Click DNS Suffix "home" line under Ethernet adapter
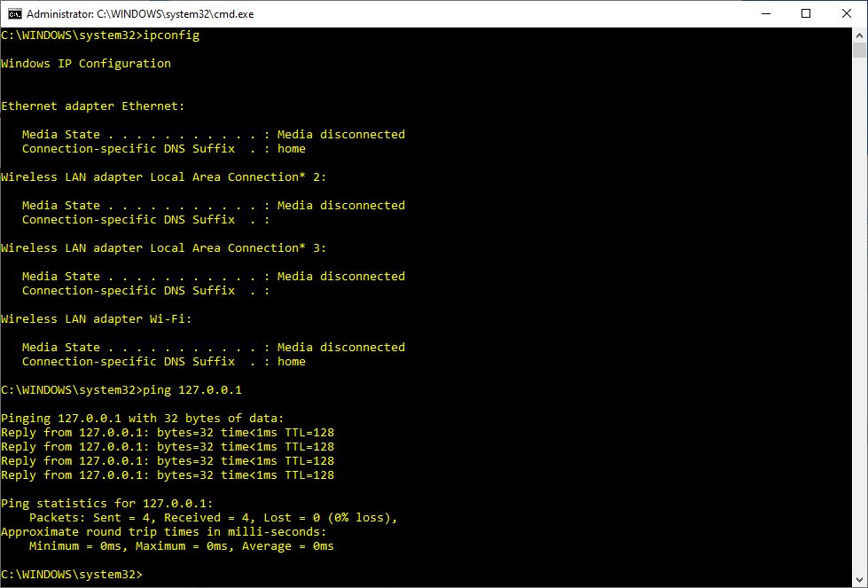Image resolution: width=868 pixels, height=588 pixels. click(163, 149)
